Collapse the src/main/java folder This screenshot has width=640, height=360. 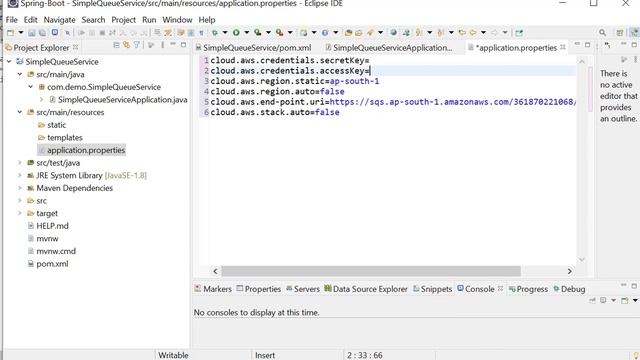coord(20,74)
